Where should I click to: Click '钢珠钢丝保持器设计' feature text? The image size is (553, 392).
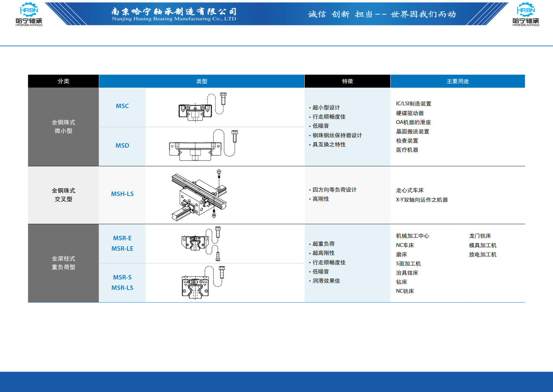(337, 135)
